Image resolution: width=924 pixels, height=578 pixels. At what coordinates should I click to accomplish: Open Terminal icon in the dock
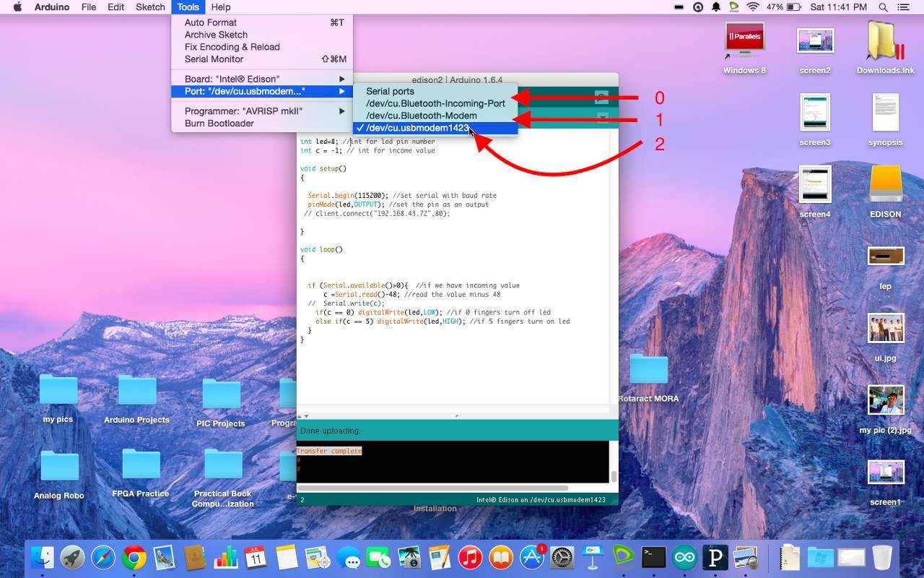coord(654,557)
